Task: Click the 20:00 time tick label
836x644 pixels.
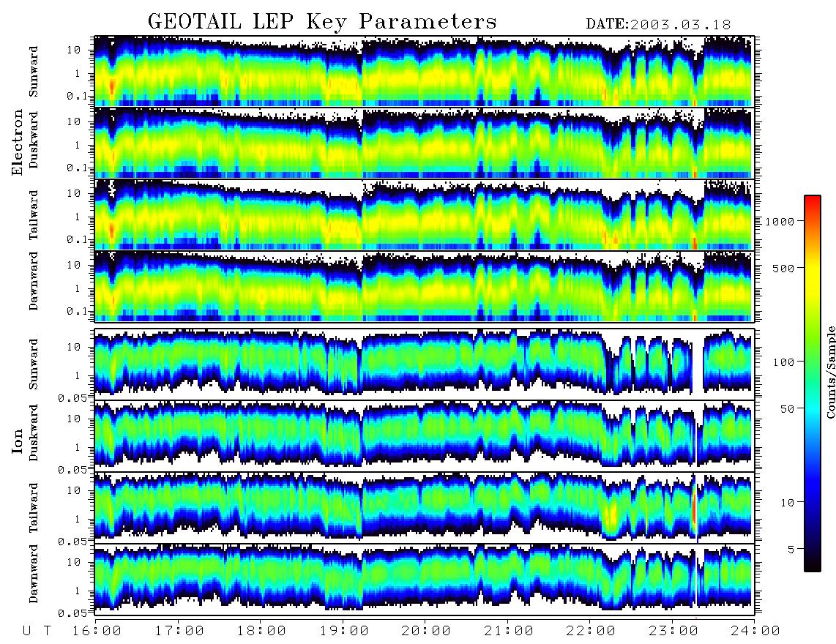Action: [425, 631]
